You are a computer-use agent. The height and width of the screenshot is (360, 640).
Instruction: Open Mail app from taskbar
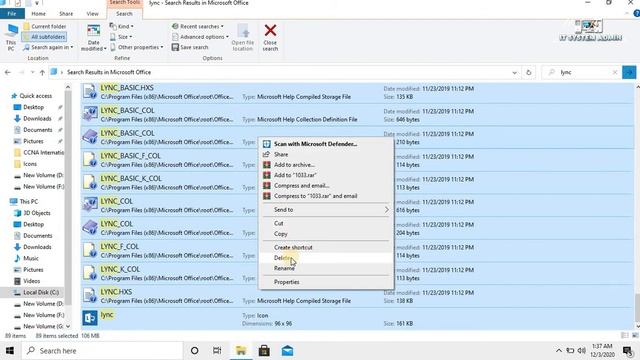pyautogui.click(x=287, y=351)
